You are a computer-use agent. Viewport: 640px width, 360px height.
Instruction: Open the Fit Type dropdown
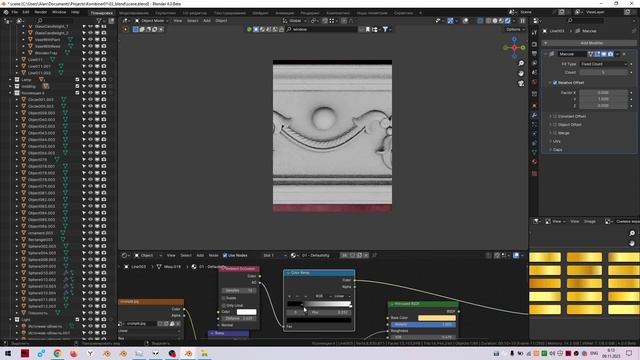[x=604, y=64]
